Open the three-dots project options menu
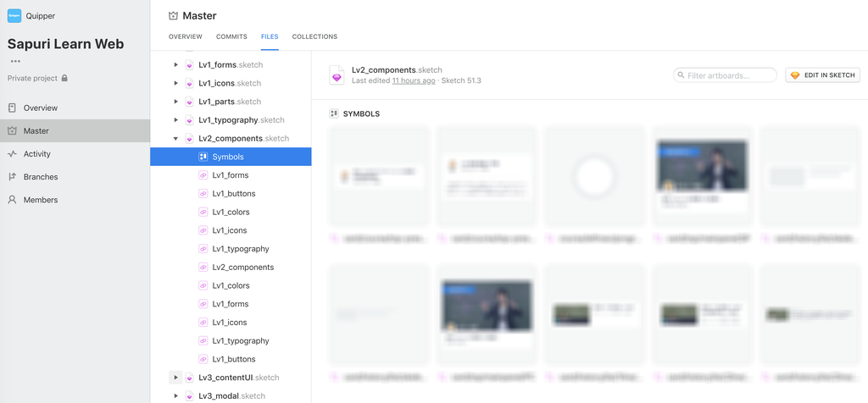 15,61
